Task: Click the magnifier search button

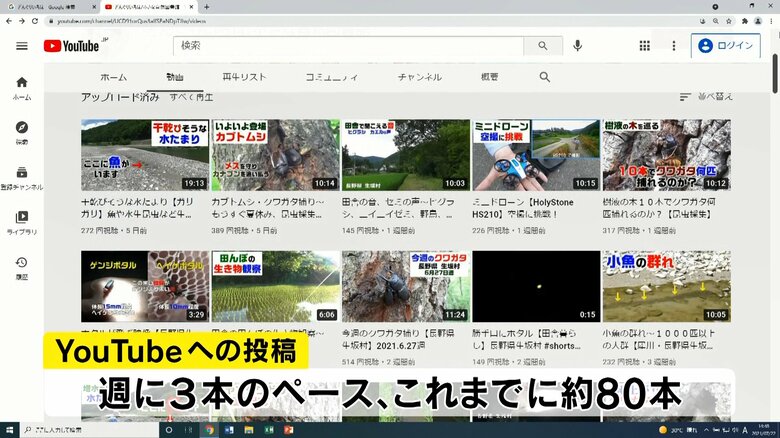Action: (x=543, y=46)
